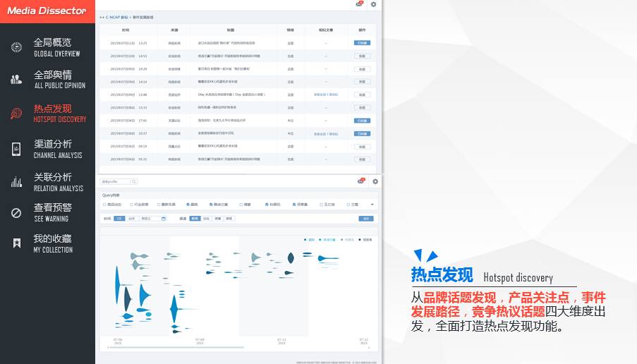Click the Media Dissector logo
The height and width of the screenshot is (364, 637).
pos(47,11)
